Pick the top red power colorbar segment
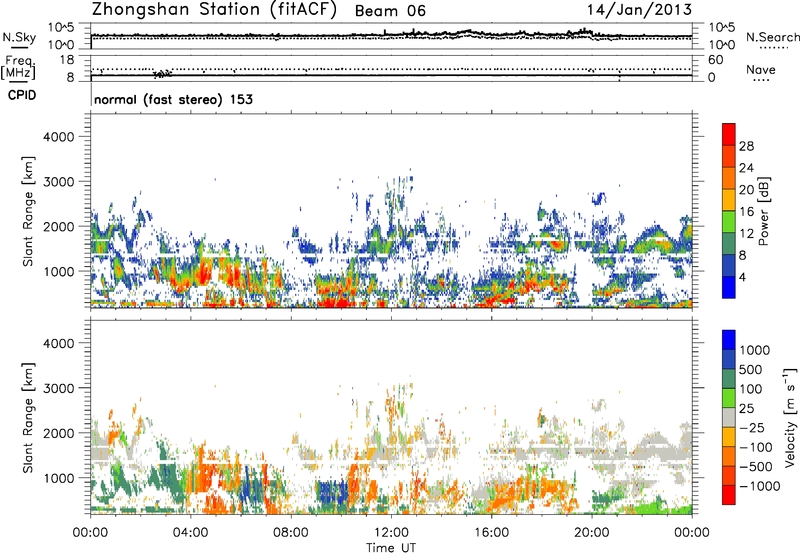The image size is (800, 554). [x=729, y=135]
